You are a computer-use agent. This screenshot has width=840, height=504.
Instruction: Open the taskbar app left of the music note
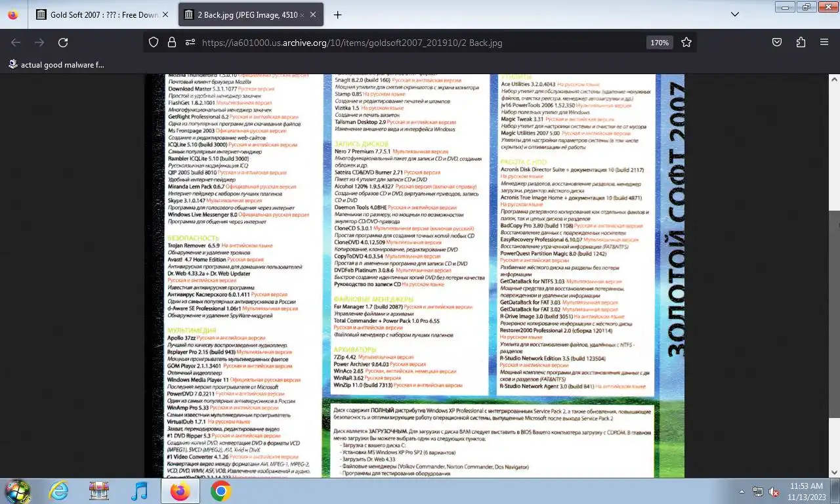click(x=99, y=491)
